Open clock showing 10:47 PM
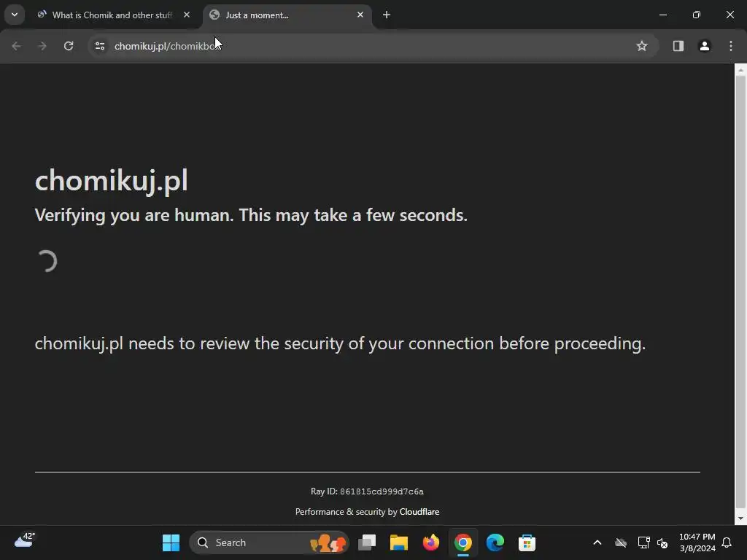 697,542
